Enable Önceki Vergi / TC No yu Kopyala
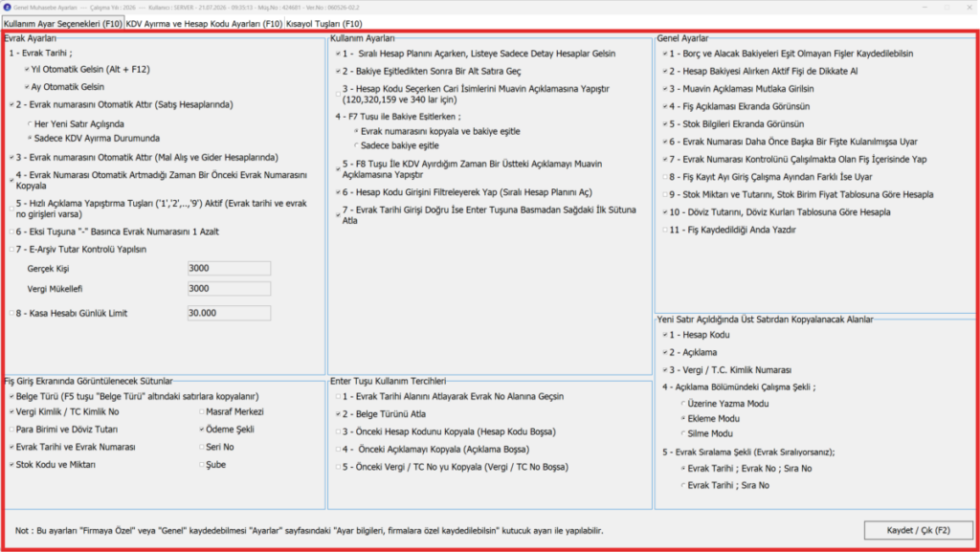This screenshot has width=980, height=552. tap(338, 467)
